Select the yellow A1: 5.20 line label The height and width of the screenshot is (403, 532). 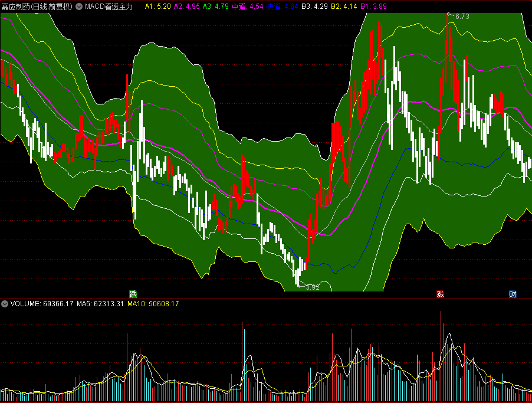tap(157, 6)
